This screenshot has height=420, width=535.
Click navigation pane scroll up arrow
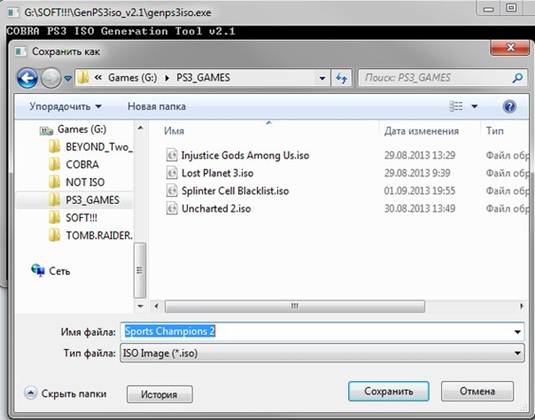coord(140,128)
